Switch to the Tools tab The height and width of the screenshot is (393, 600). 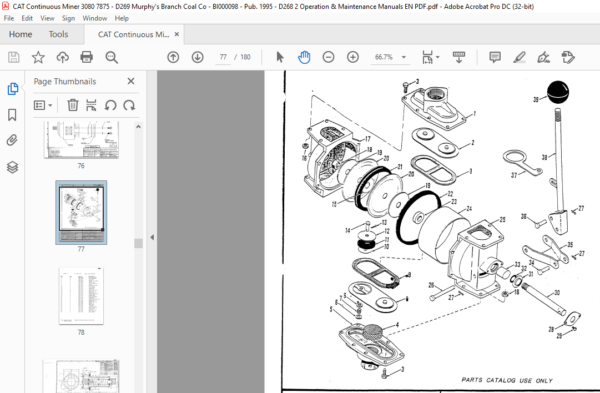58,34
